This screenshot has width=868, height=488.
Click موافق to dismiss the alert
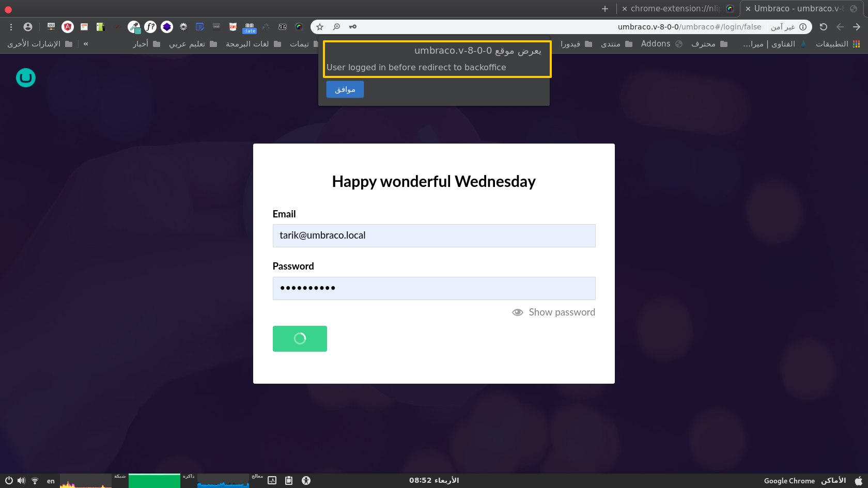coord(345,89)
